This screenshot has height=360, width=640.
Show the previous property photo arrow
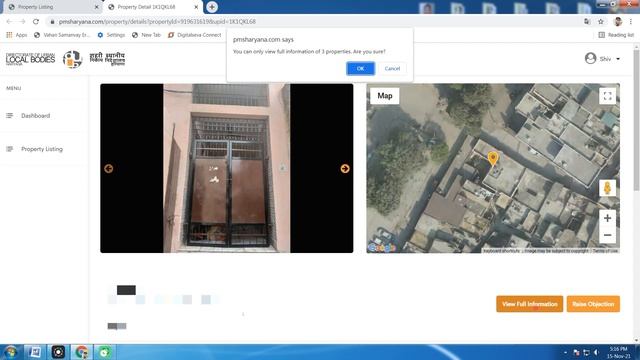click(x=109, y=169)
